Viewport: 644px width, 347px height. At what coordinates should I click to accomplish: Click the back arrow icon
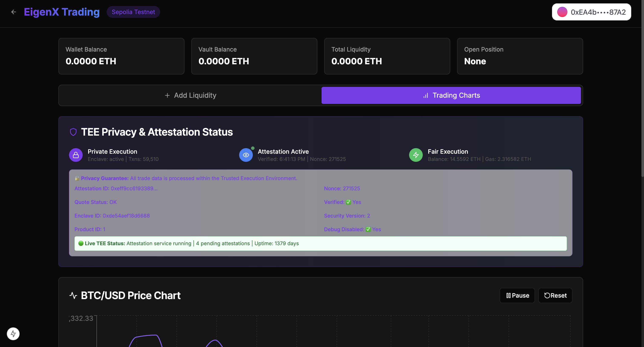coord(13,12)
